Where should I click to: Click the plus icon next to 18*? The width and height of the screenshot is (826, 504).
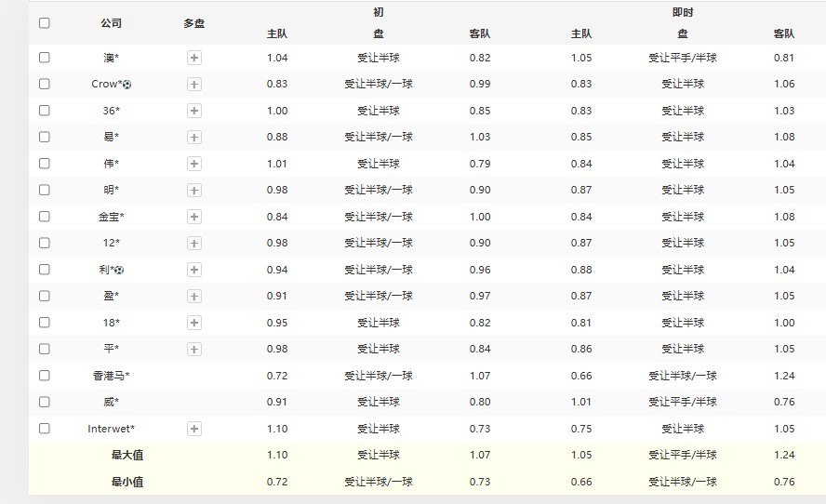pos(194,323)
